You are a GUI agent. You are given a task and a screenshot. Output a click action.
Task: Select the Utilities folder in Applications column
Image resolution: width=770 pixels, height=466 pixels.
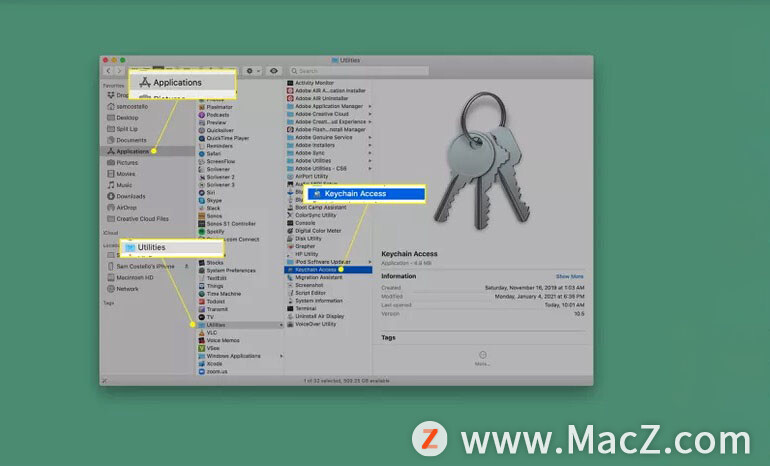coord(240,325)
